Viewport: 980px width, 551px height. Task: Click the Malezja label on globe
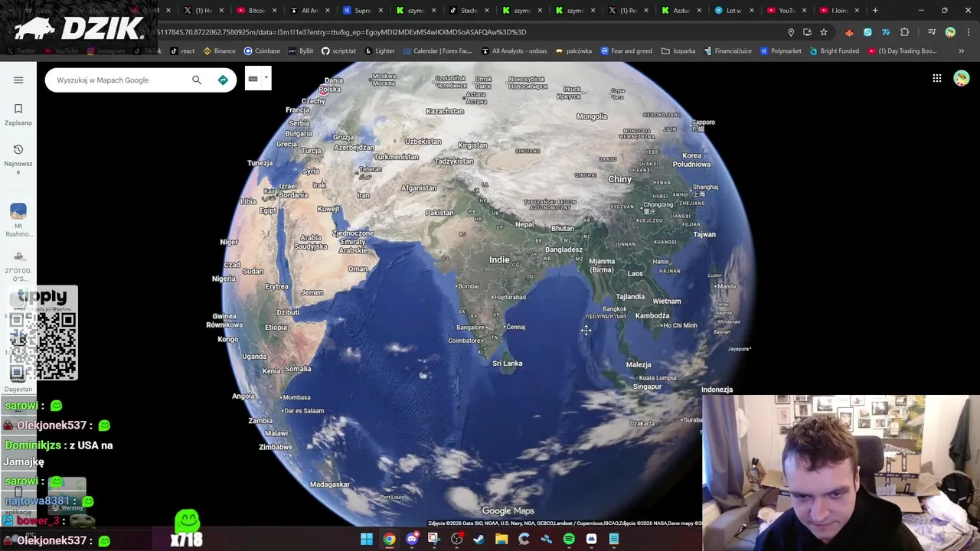pos(639,365)
